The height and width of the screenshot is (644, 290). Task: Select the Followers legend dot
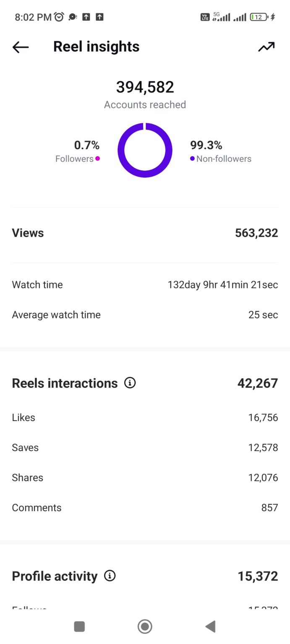point(97,159)
